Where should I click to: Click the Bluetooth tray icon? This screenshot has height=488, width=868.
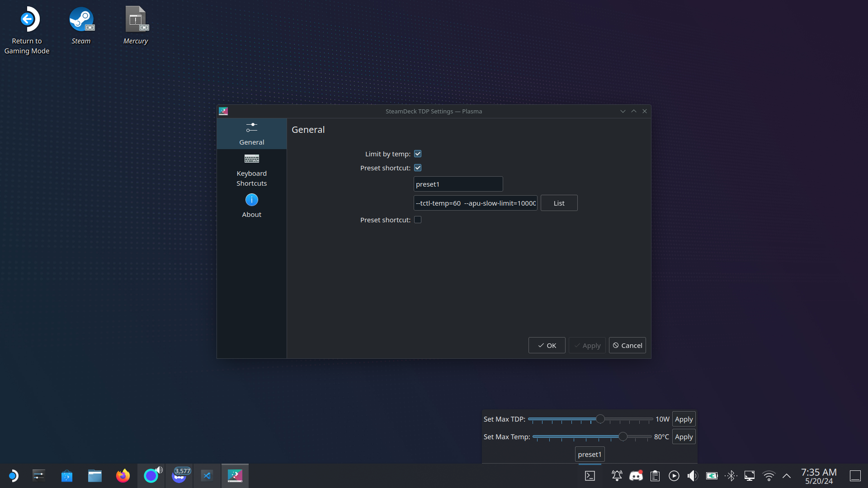pos(731,476)
